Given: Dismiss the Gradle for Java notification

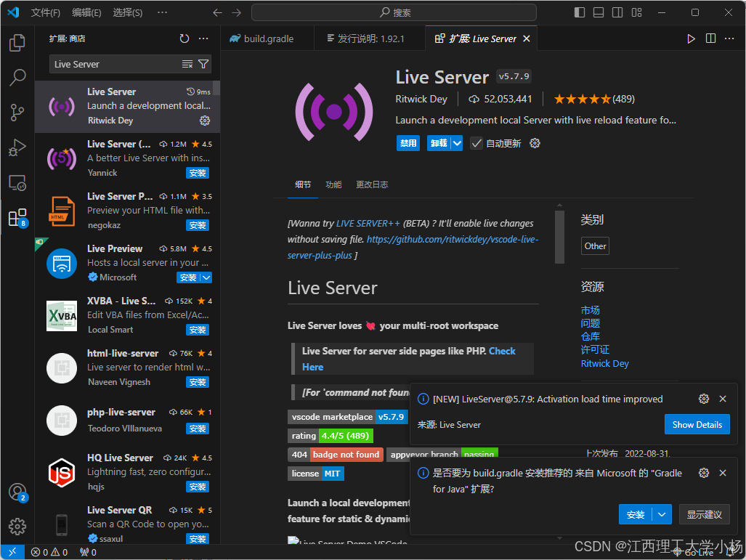Looking at the screenshot, I should click(723, 472).
